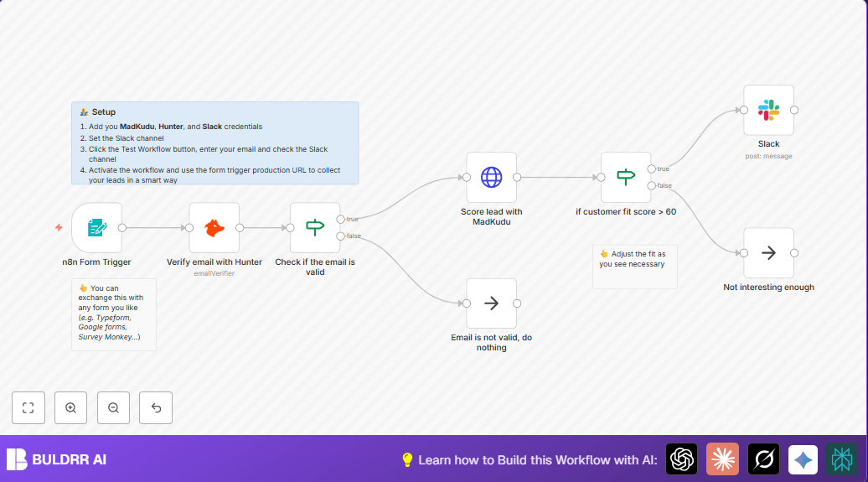Click the output connector of Slack node
This screenshot has width=868, height=482.
pos(794,110)
